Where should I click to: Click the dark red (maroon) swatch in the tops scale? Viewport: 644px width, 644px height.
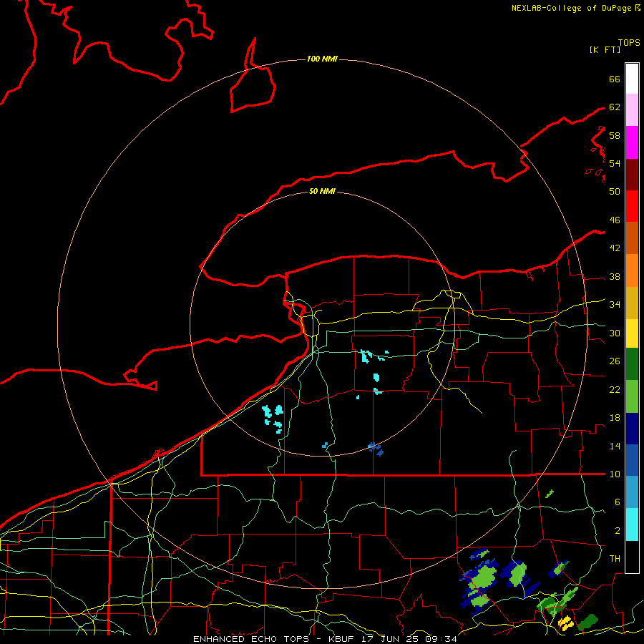[632, 175]
